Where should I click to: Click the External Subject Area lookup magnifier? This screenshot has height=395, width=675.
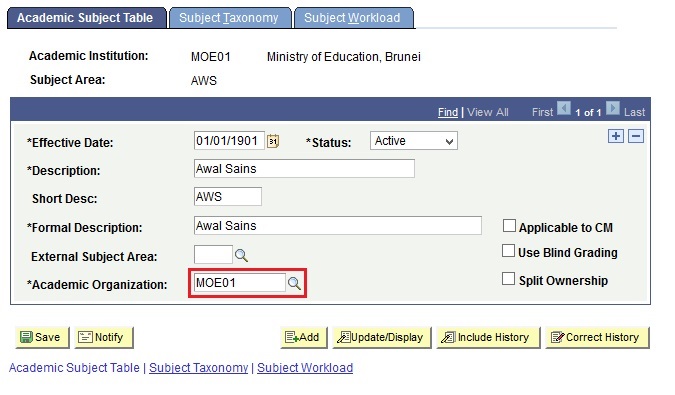click(241, 256)
